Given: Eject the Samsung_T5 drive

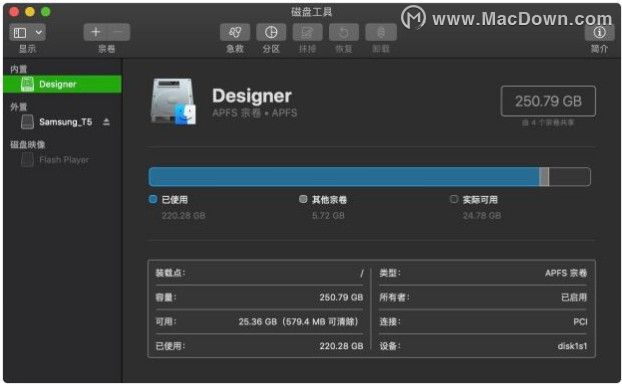Looking at the screenshot, I should [106, 122].
